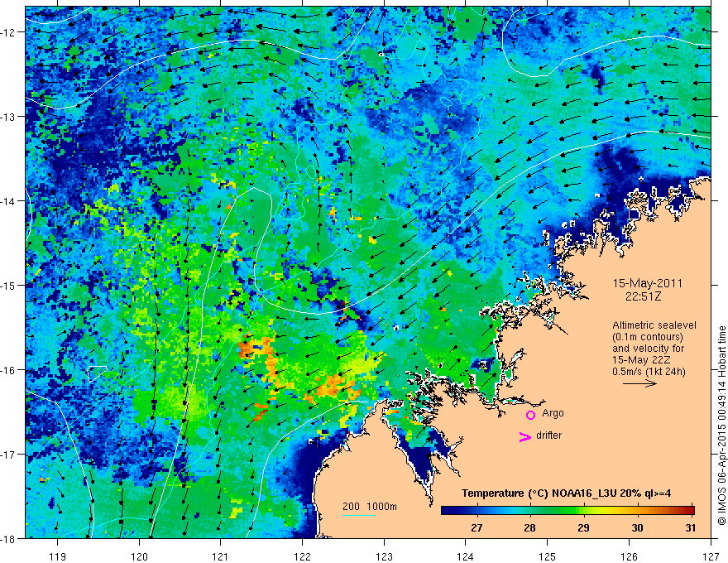This screenshot has width=728, height=563.
Task: Click the '0.5m/s (1kt 24h)' text
Action: pyautogui.click(x=649, y=371)
